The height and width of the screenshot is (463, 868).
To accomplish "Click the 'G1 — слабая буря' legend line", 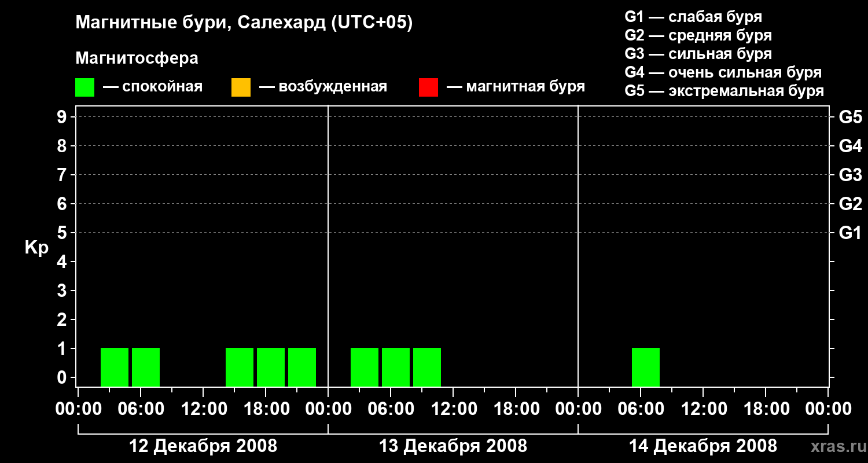I will (693, 17).
